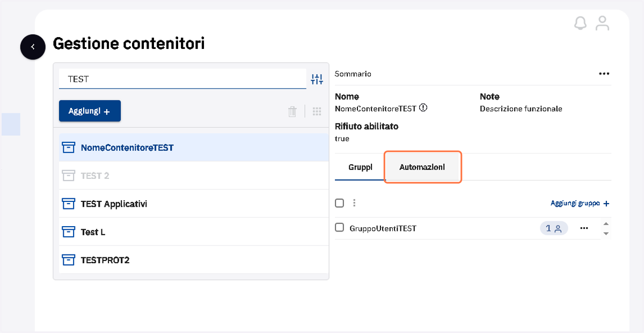Click the GruppoUtentiTEST group name
644x333 pixels.
[x=383, y=228]
